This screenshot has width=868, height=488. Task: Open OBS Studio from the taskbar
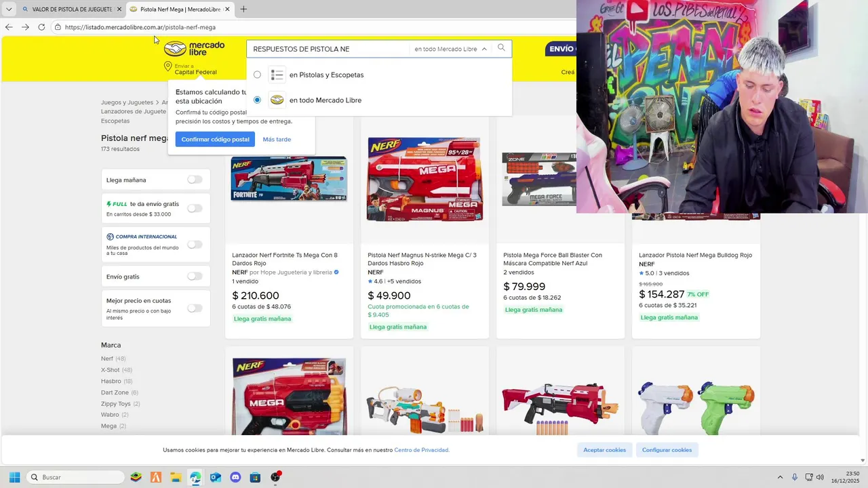[275, 477]
